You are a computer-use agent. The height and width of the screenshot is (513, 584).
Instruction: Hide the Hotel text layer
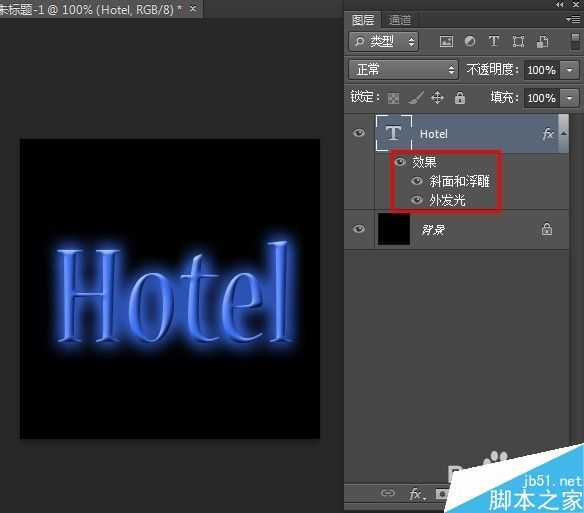coord(359,133)
